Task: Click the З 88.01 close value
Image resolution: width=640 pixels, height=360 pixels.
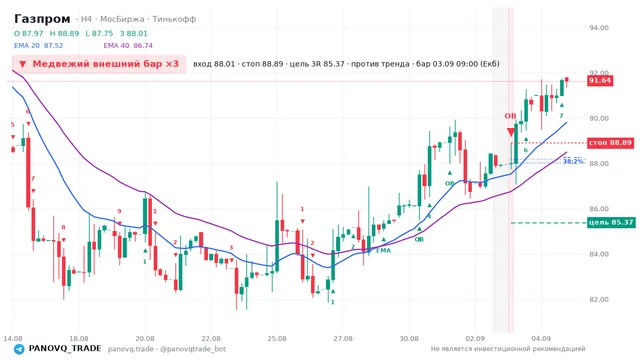Action: (x=133, y=33)
